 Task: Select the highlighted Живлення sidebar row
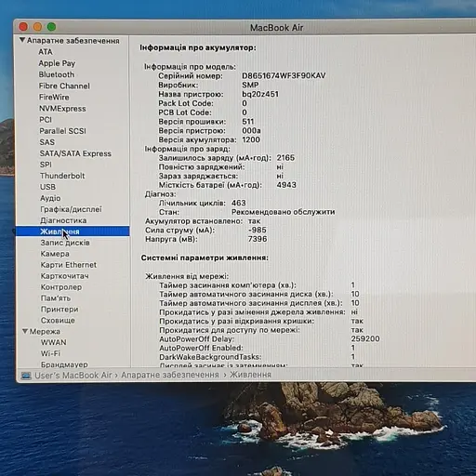click(73, 231)
